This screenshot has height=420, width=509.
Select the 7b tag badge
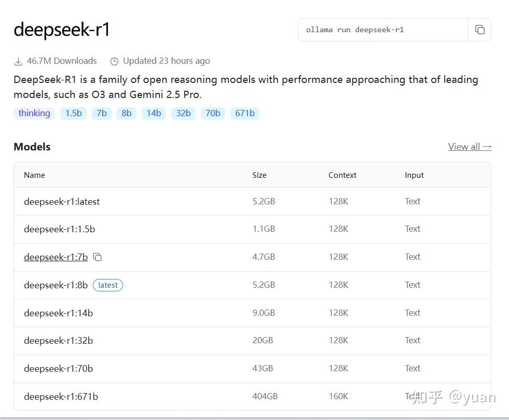(x=101, y=113)
